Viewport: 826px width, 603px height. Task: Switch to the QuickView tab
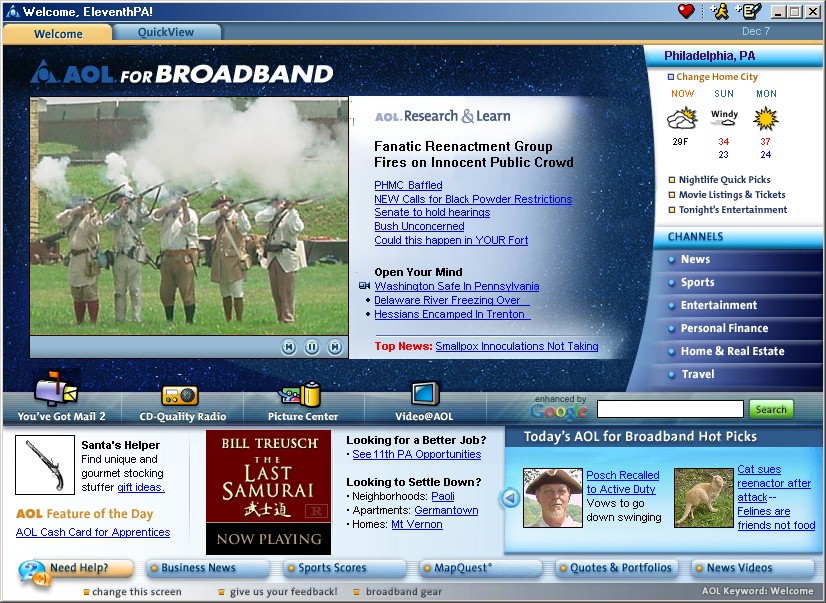pyautogui.click(x=166, y=32)
